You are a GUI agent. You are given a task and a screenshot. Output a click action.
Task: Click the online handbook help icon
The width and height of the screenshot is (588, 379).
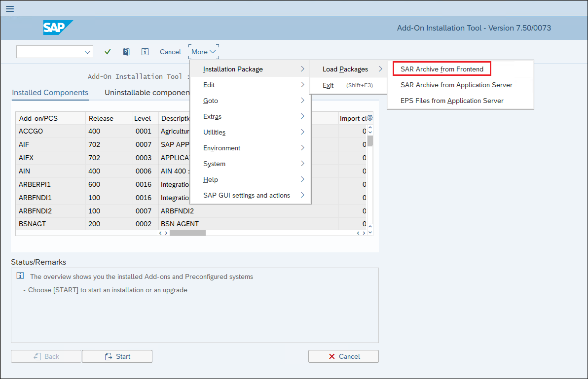[x=126, y=52]
